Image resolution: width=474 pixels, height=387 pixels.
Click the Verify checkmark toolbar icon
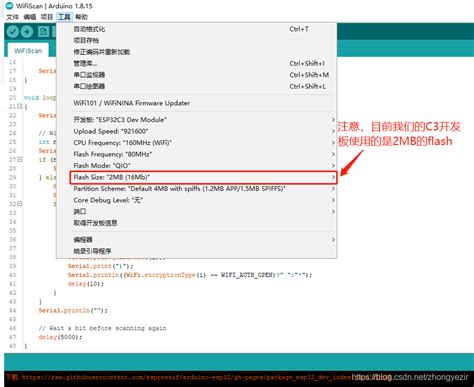(12, 32)
